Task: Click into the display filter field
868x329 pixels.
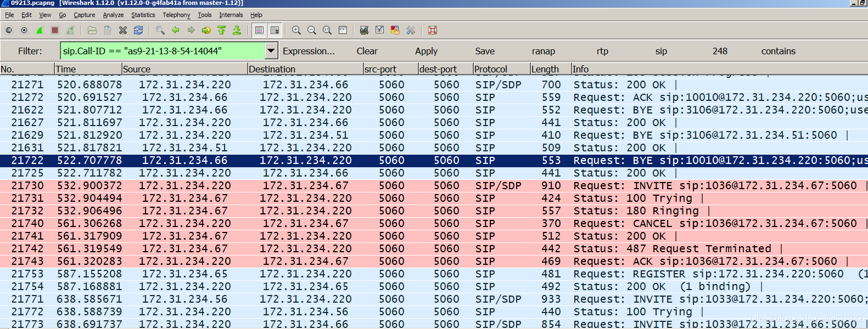Action: coord(163,51)
